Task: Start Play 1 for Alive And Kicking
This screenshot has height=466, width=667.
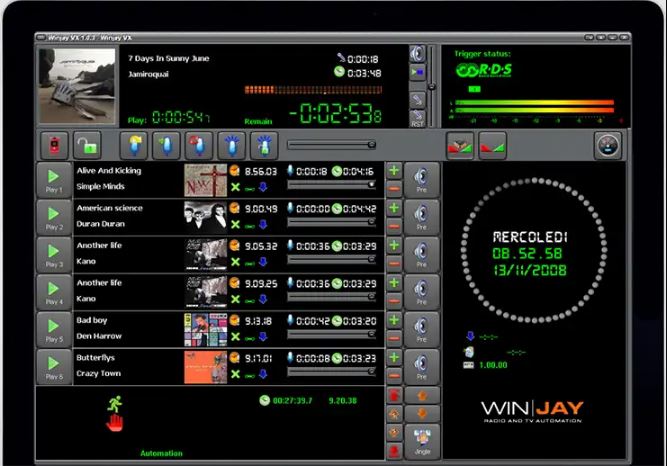Action: click(54, 180)
